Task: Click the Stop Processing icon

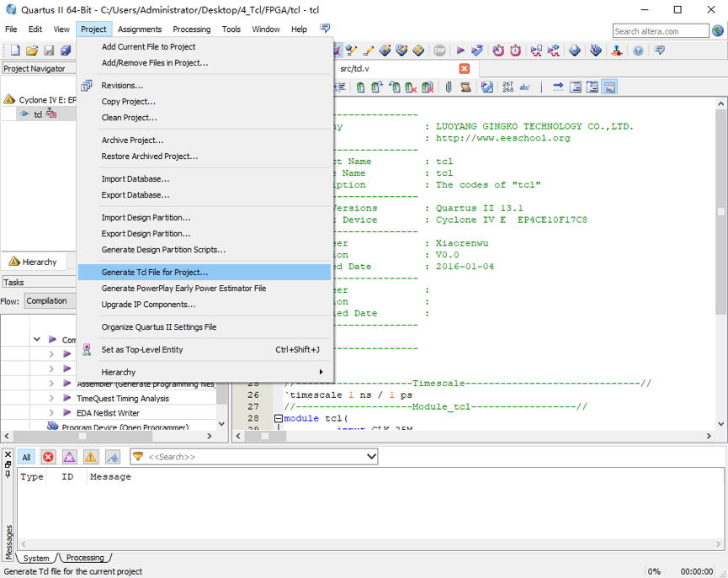Action: (439, 50)
